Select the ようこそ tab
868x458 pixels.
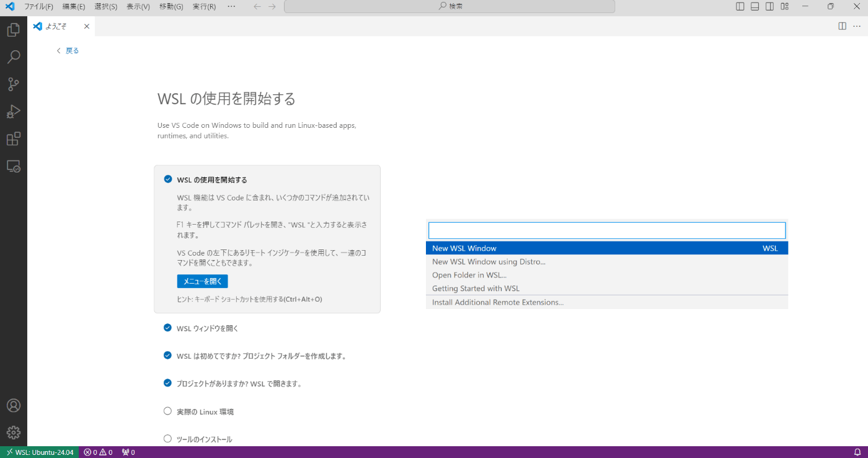point(61,26)
